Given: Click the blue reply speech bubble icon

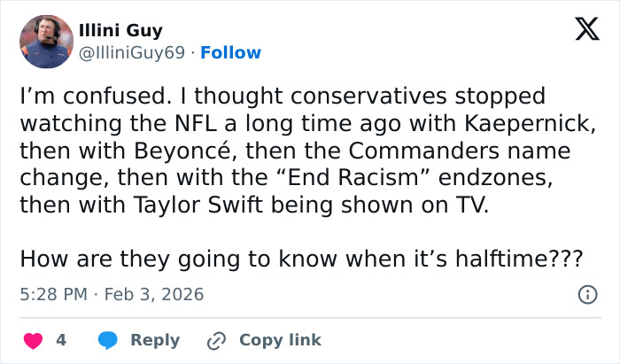Looking at the screenshot, I should tap(108, 340).
